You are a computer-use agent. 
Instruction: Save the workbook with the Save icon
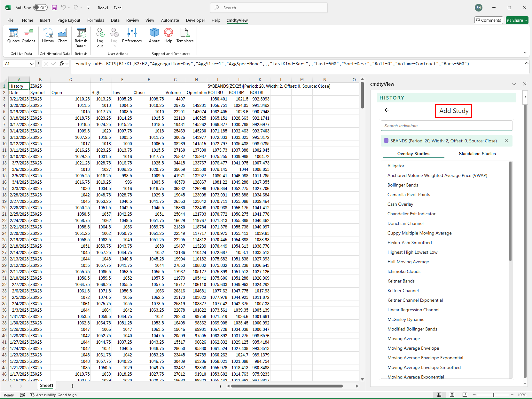54,8
